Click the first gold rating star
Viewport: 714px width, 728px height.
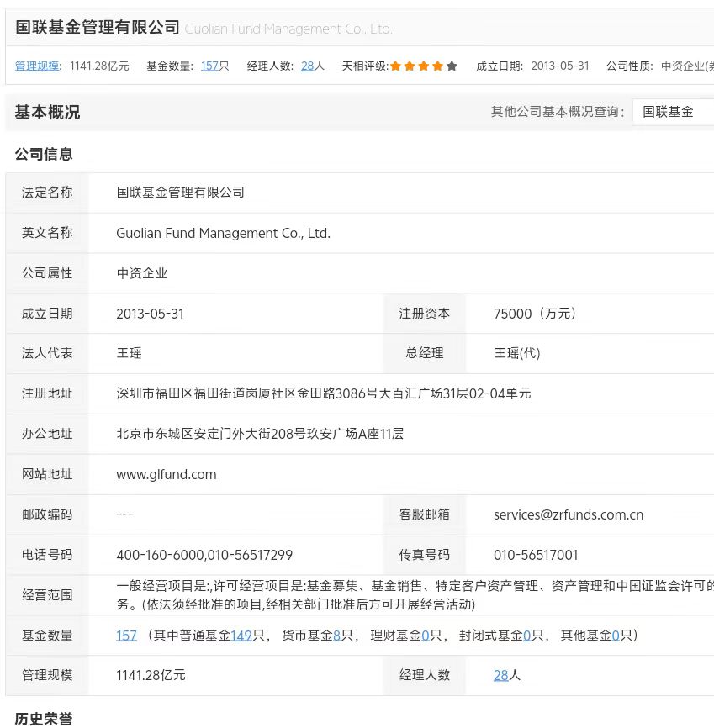point(395,66)
